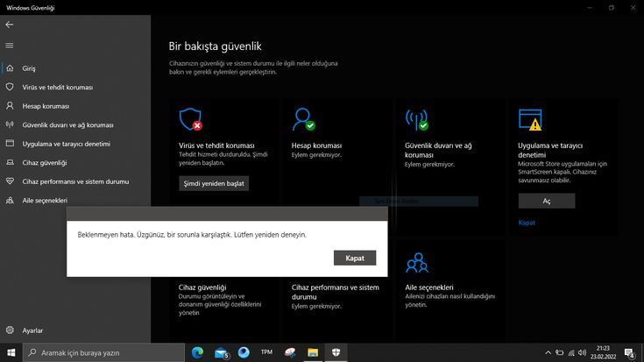Click the heading 'Bir bakışta güvenlik'
Screen dimensions: 644x362
point(215,46)
